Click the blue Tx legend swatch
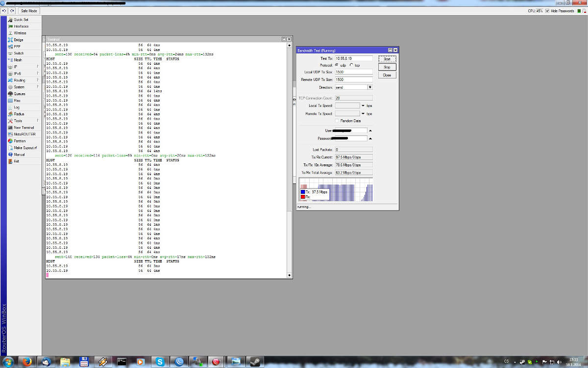Viewport: 588px width, 368px height. [x=303, y=192]
